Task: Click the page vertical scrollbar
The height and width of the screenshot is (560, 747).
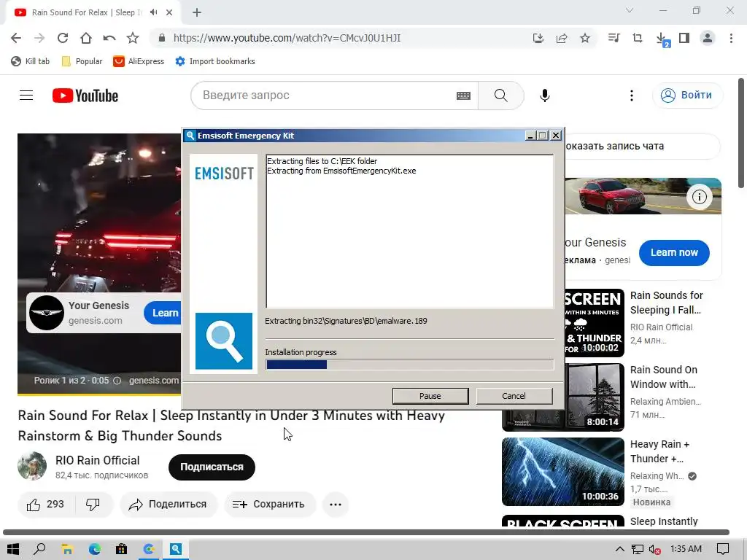Action: (x=741, y=133)
